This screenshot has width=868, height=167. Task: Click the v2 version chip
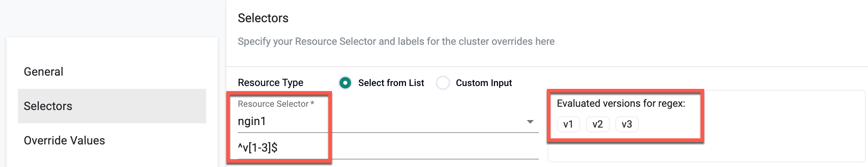coord(597,124)
